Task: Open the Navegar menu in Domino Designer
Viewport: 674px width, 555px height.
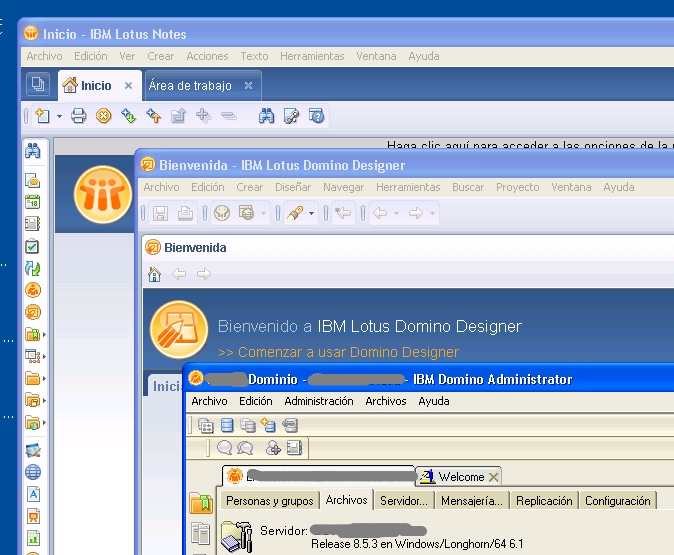Action: [343, 187]
